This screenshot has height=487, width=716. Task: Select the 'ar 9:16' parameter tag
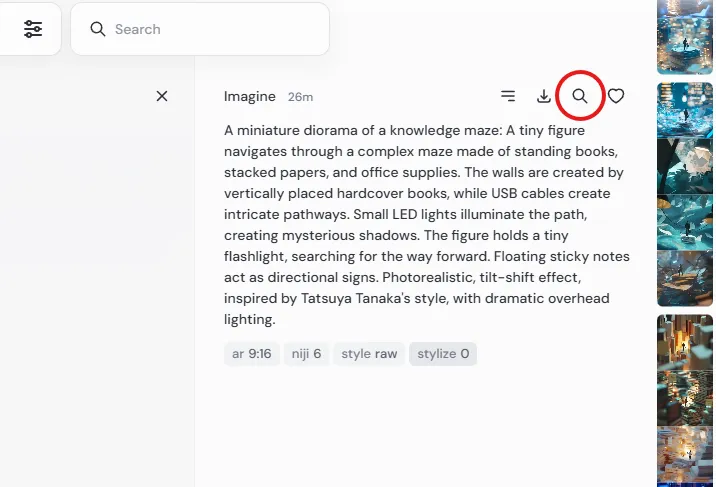tap(252, 354)
